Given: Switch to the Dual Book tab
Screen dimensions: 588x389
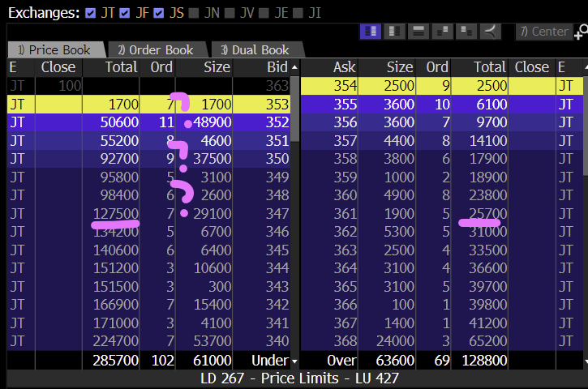Looking at the screenshot, I should pyautogui.click(x=255, y=49).
